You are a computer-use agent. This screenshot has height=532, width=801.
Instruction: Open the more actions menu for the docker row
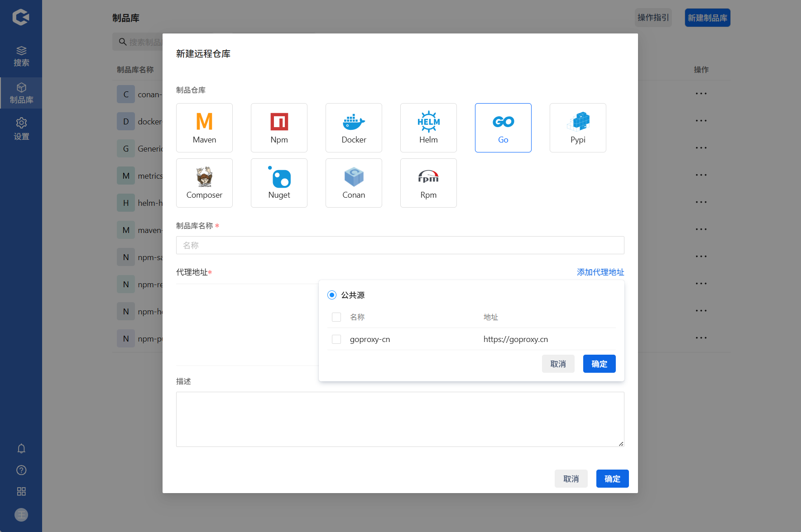coord(701,121)
